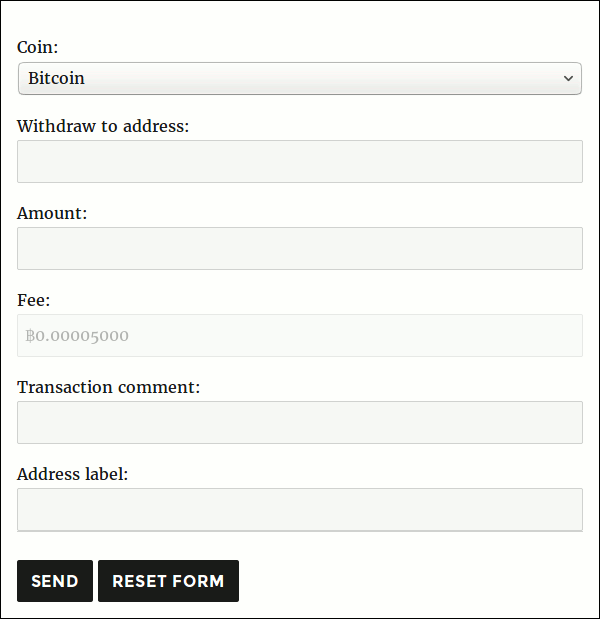Screen dimensions: 600x619
Task: Click the "Coin:" field label
Action: tap(38, 47)
